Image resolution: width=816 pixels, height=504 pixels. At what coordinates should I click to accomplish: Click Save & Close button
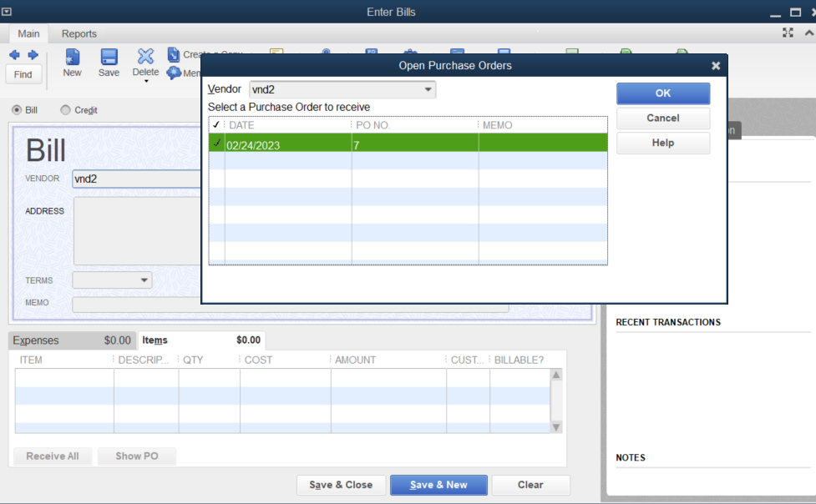click(341, 485)
